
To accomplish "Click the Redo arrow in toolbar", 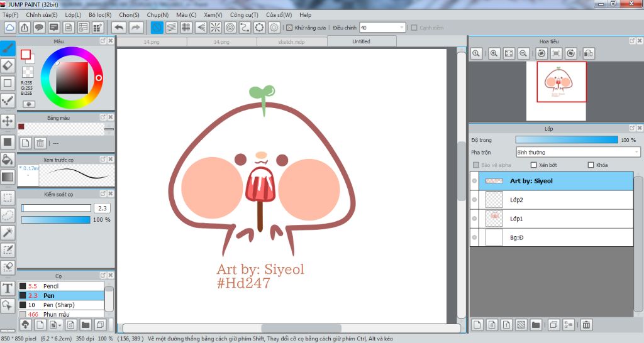I will click(136, 28).
